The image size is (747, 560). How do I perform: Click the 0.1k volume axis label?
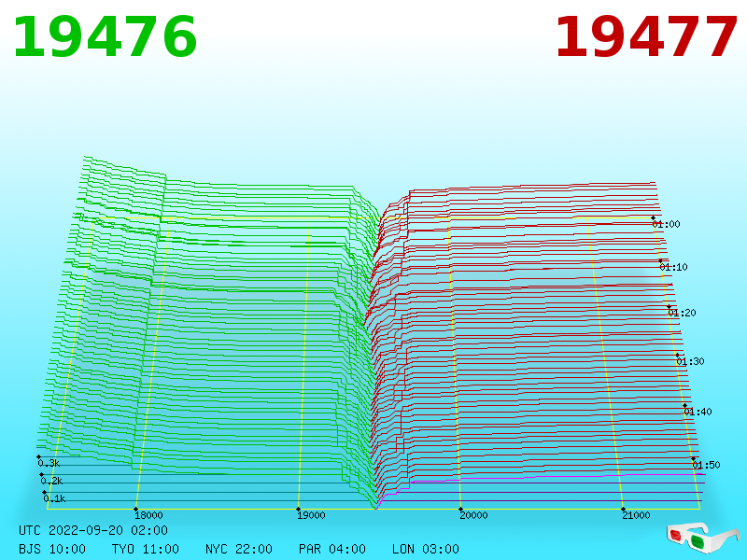click(54, 498)
